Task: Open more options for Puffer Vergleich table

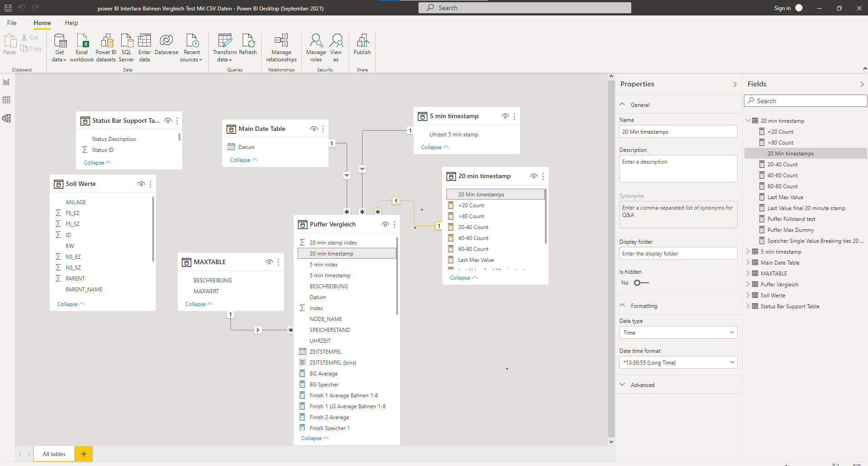Action: [394, 224]
